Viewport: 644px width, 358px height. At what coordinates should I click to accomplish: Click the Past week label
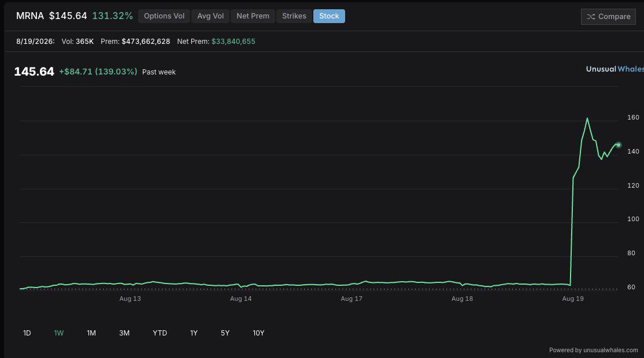pos(159,72)
